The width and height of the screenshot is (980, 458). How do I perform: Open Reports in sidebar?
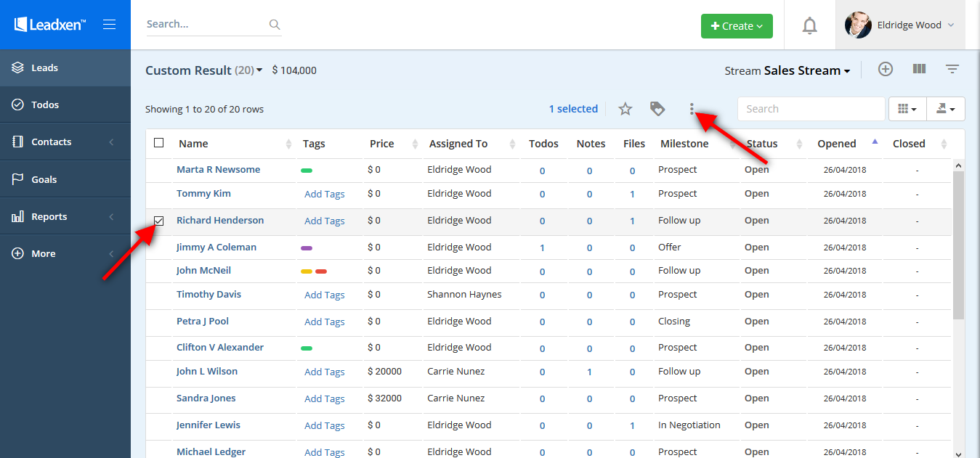coord(65,216)
